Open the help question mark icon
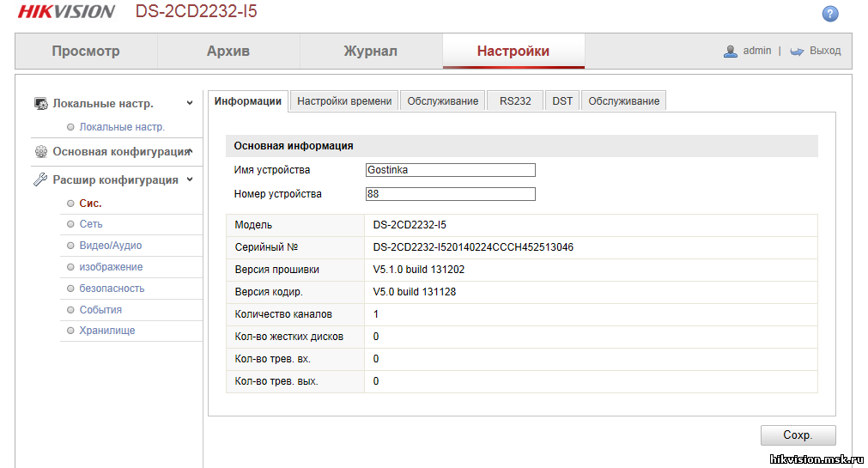 830,14
